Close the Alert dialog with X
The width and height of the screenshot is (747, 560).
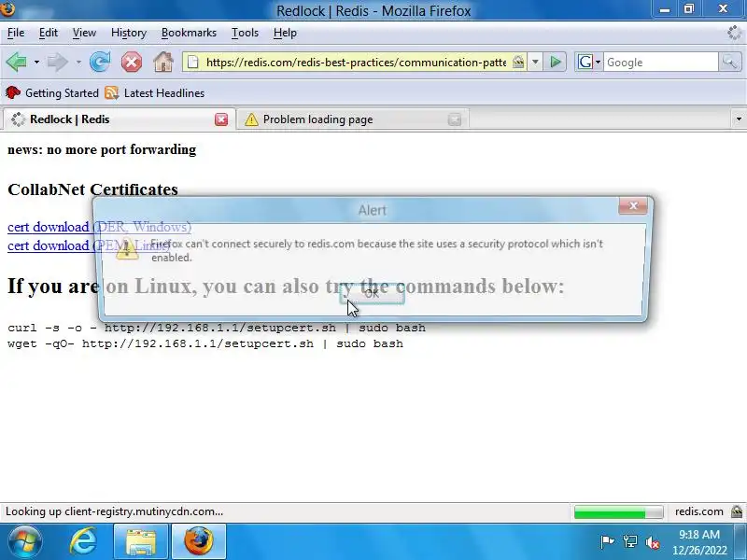[x=633, y=205]
